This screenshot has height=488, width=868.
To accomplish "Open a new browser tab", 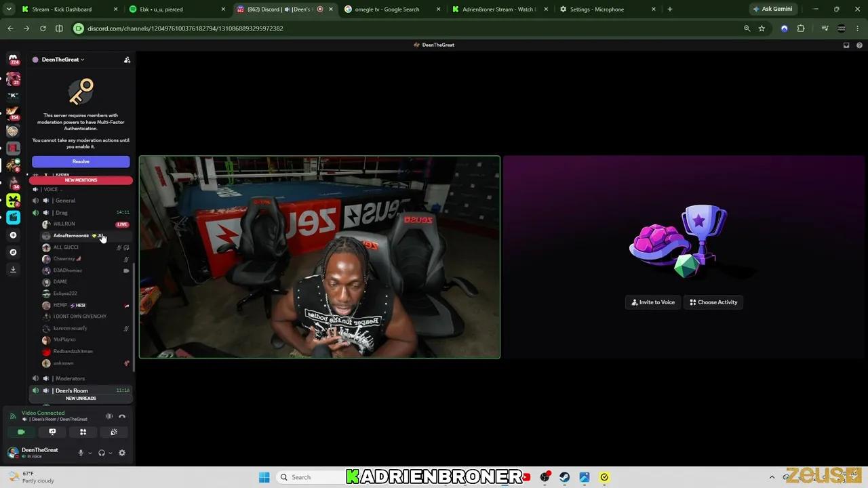I will [x=670, y=9].
